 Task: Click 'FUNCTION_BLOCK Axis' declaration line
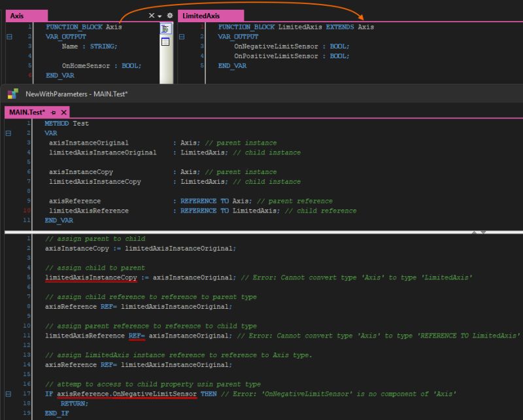click(x=84, y=27)
